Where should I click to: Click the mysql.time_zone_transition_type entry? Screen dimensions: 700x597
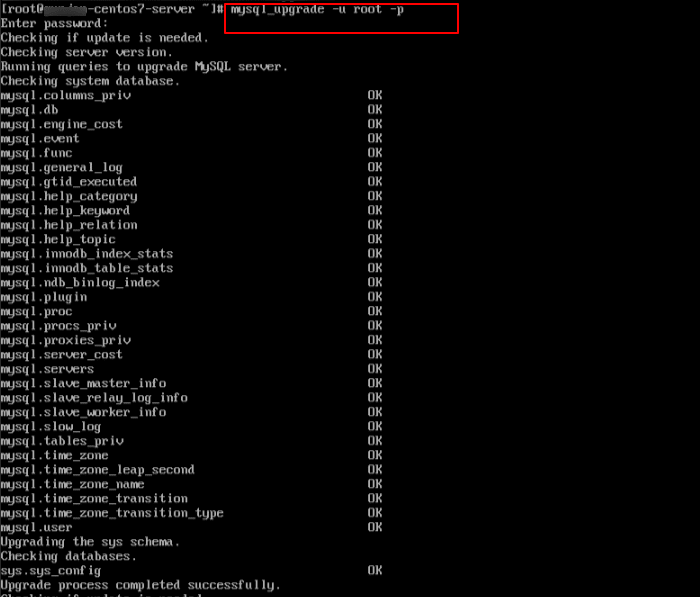coord(112,513)
